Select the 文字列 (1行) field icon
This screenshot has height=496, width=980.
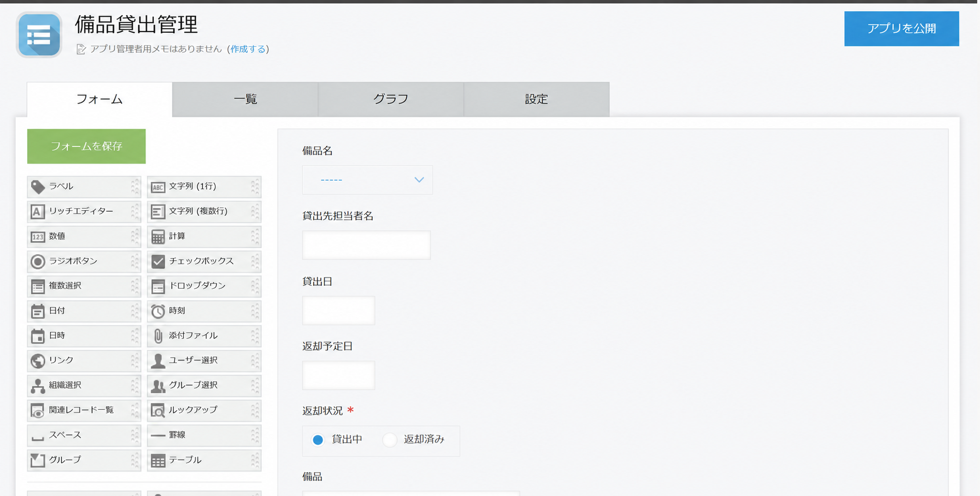158,187
